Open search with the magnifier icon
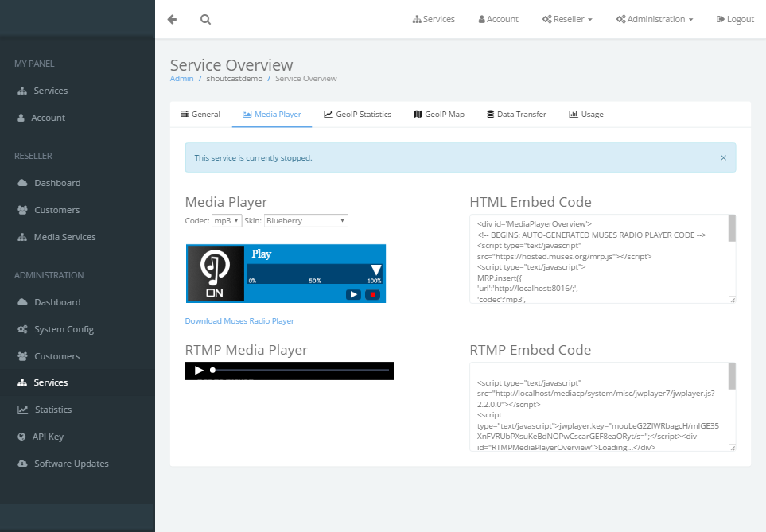The image size is (766, 532). point(206,20)
